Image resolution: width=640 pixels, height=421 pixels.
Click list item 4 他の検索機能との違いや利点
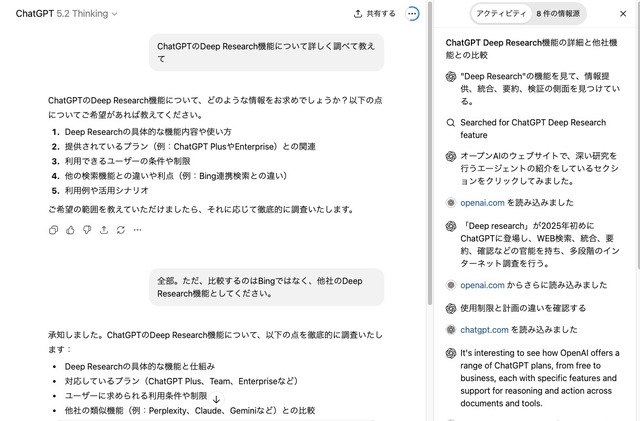tap(176, 176)
